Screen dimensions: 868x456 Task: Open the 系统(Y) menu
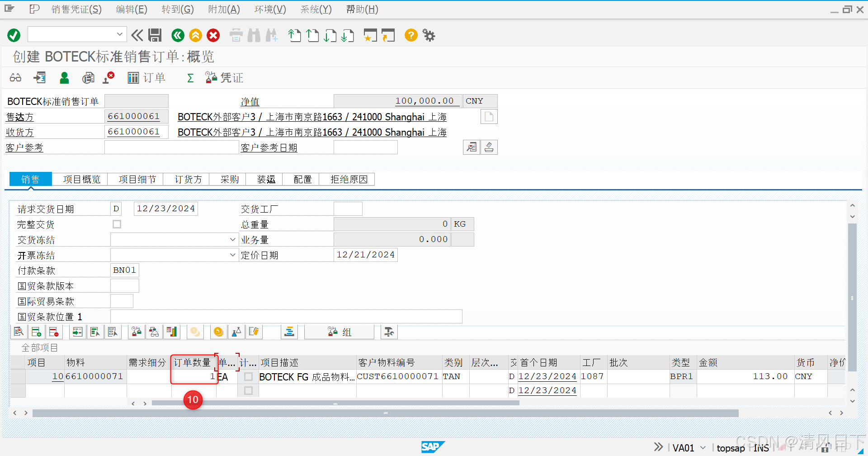pos(316,9)
